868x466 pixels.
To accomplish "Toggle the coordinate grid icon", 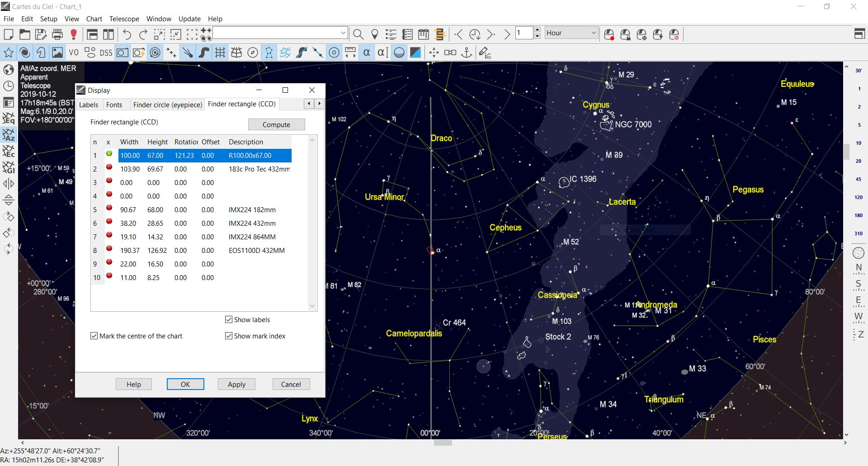I will 220,53.
